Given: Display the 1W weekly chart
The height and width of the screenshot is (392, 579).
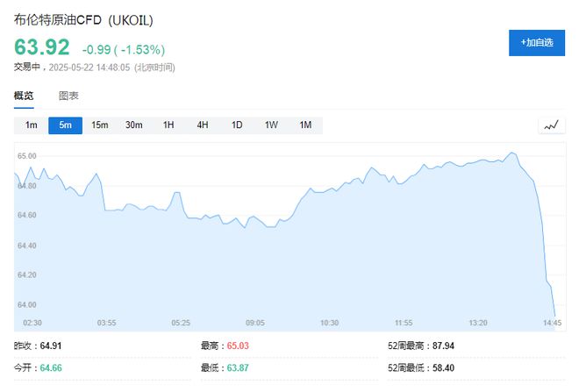Looking at the screenshot, I should [271, 125].
